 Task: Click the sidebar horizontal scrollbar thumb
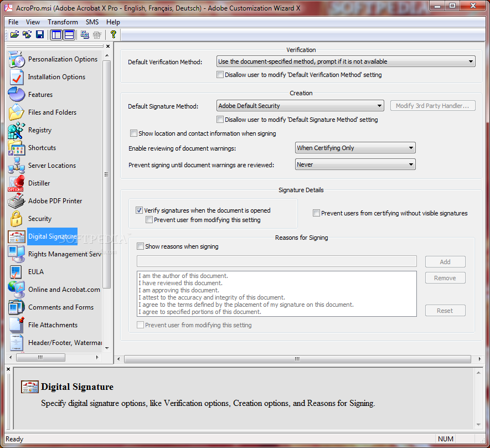pos(40,357)
